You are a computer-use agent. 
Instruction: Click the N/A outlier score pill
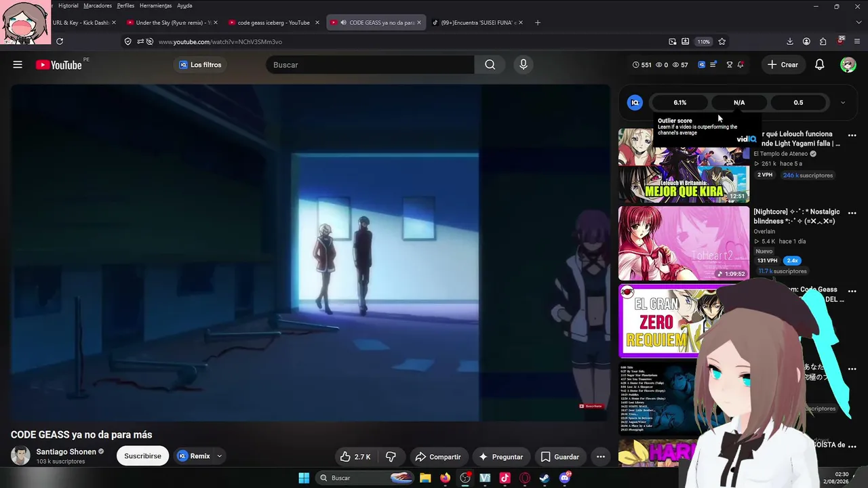[x=739, y=102]
